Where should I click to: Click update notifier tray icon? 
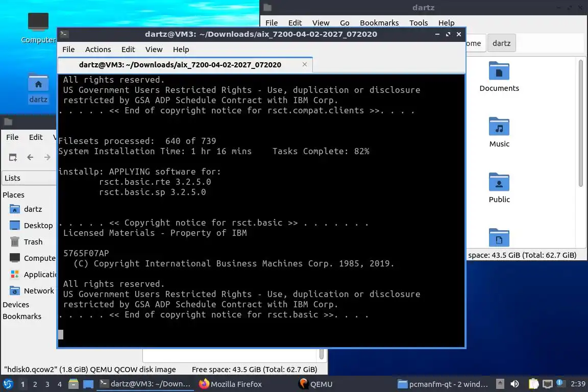[560, 383]
